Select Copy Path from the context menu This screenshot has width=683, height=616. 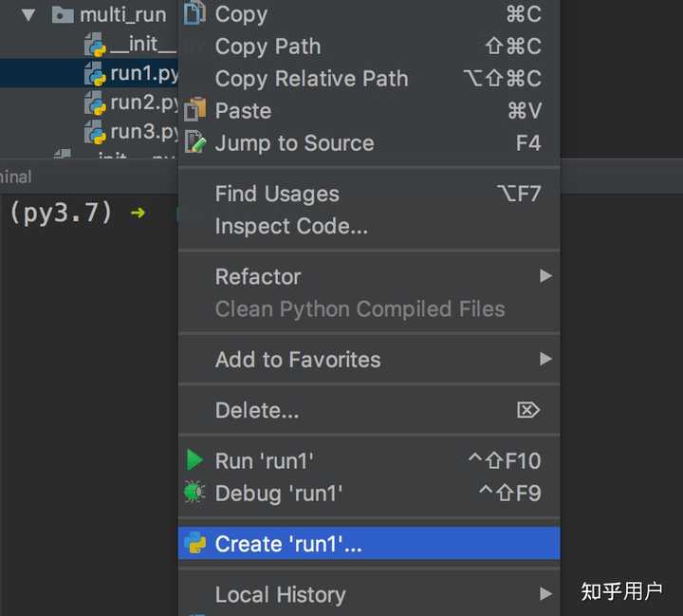coord(268,47)
